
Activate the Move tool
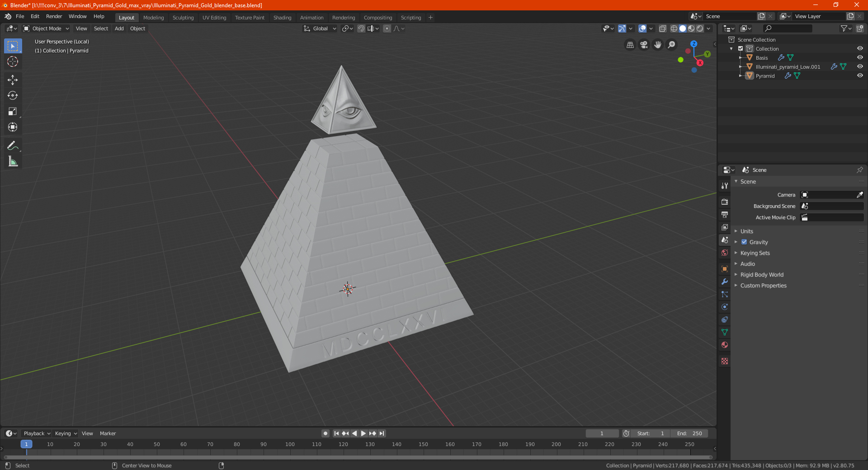click(13, 80)
